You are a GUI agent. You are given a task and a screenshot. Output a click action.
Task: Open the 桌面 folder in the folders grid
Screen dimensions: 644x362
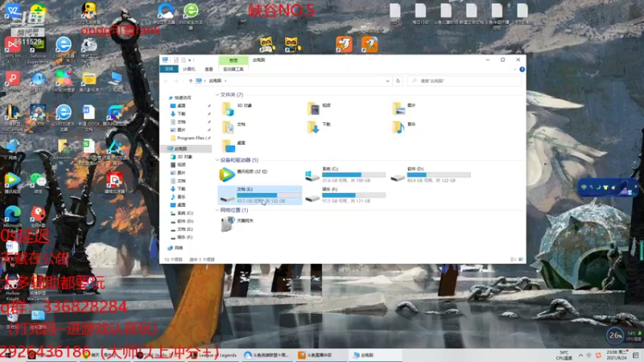coord(234,146)
